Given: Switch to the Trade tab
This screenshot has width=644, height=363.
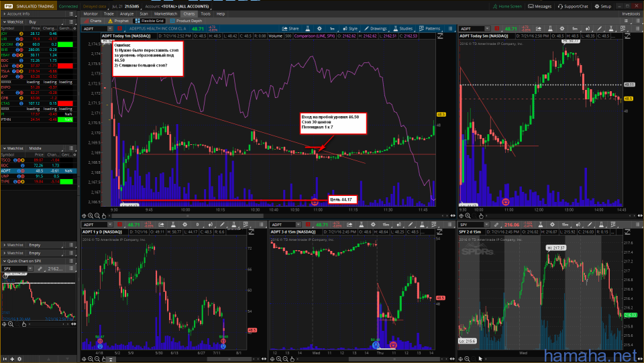Looking at the screenshot, I should (x=109, y=13).
